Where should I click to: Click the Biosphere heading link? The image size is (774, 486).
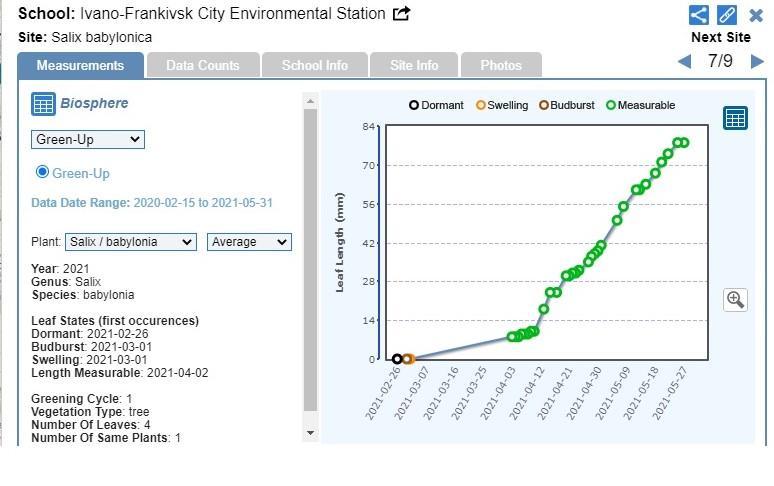[x=94, y=103]
